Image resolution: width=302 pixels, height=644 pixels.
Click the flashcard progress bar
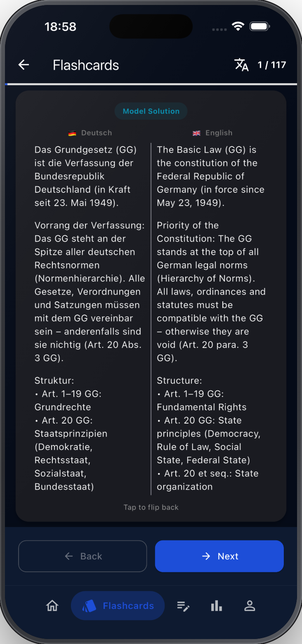151,84
